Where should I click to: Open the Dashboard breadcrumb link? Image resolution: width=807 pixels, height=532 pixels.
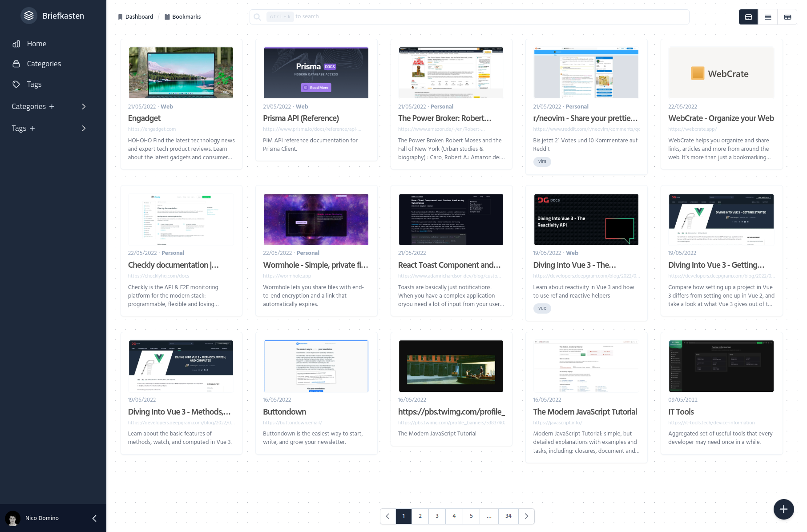pyautogui.click(x=139, y=17)
